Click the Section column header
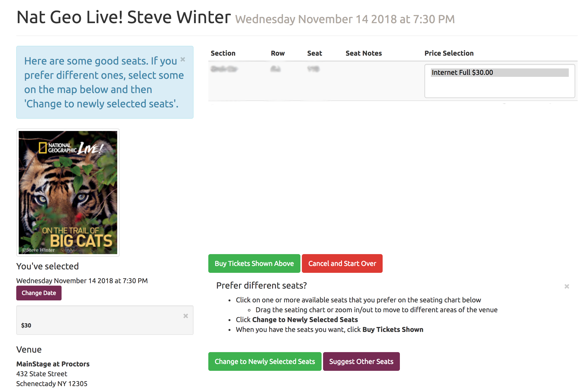This screenshot has width=587, height=392. point(223,53)
